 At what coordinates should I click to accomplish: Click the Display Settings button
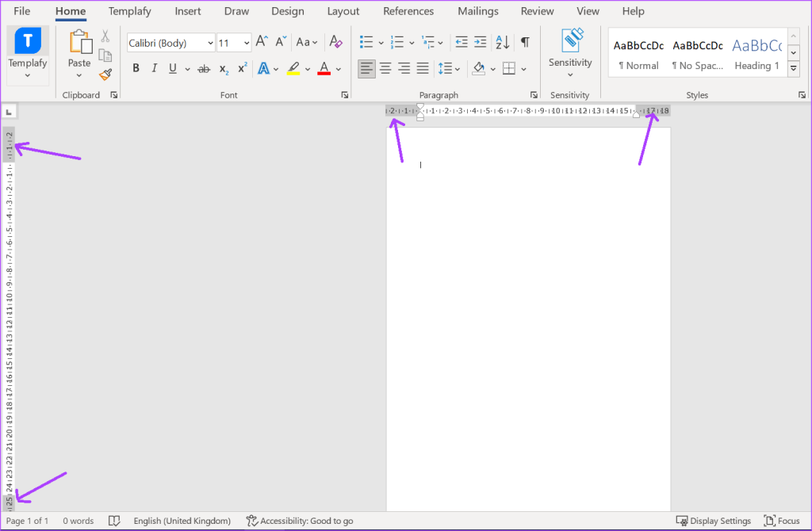click(x=713, y=521)
